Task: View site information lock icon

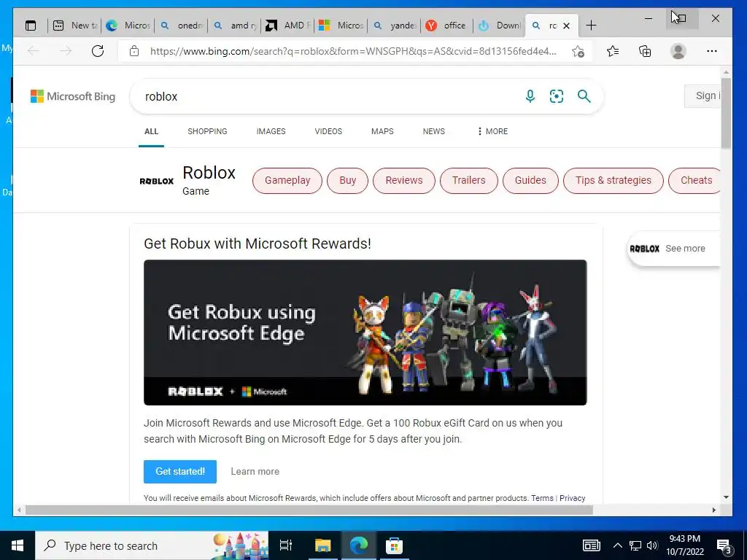Action: (134, 51)
